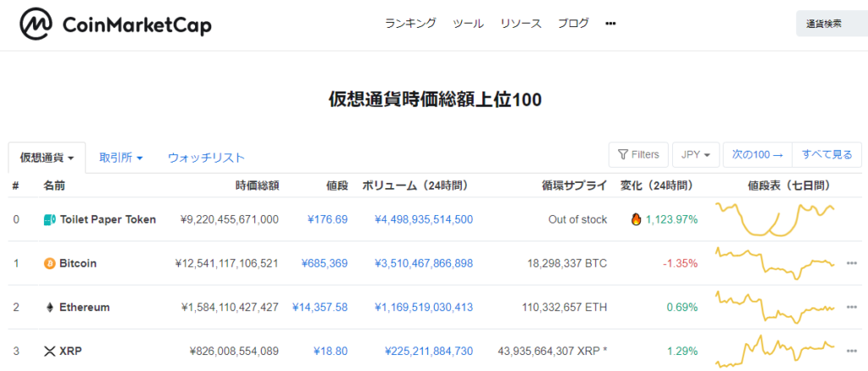Image resolution: width=868 pixels, height=371 pixels.
Task: Open the ツール menu
Action: point(468,24)
